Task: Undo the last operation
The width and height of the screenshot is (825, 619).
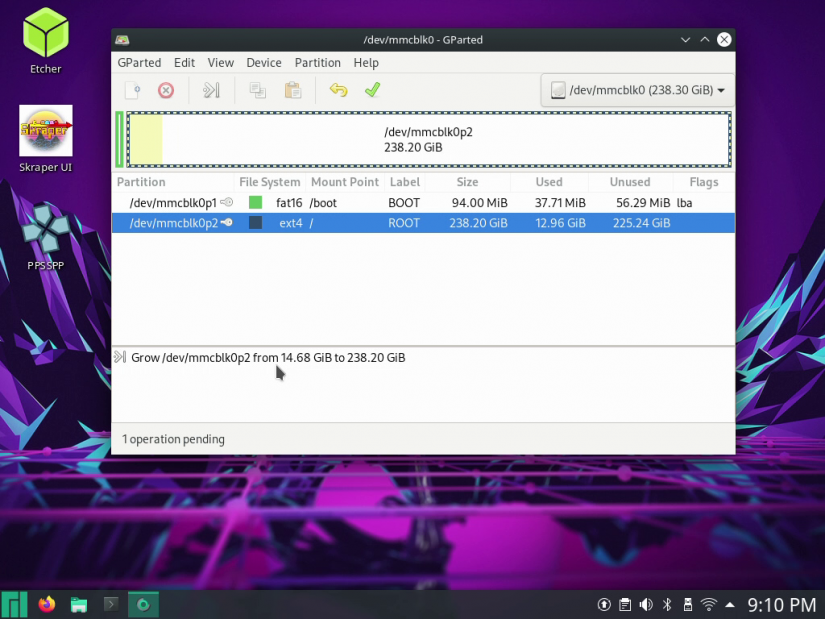Action: click(338, 90)
